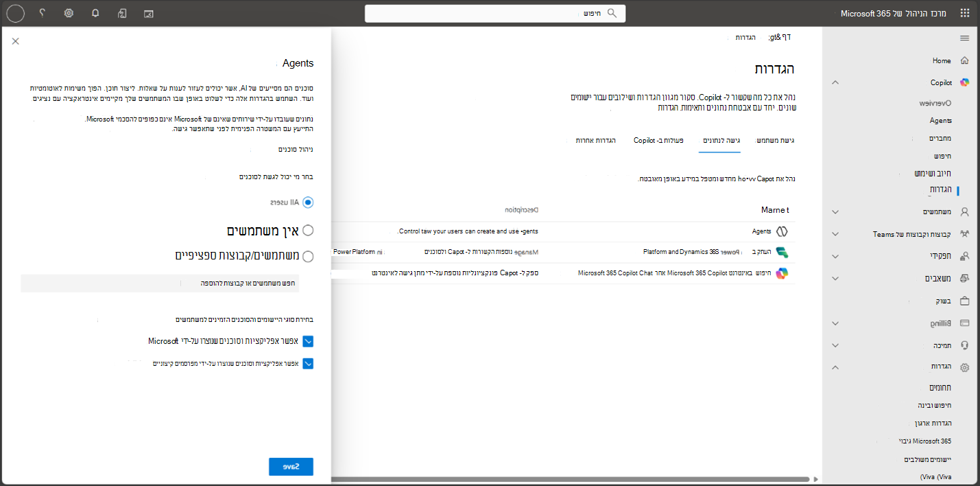Viewport: 980px width, 486px height.
Task: Open Copilot Overview in sidebar
Action: tap(935, 103)
